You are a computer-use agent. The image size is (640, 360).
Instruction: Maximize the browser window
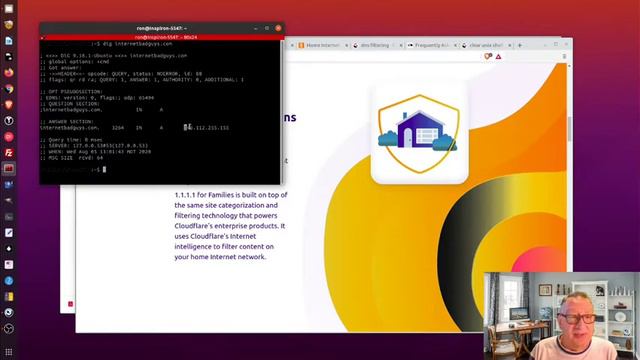(x=556, y=44)
